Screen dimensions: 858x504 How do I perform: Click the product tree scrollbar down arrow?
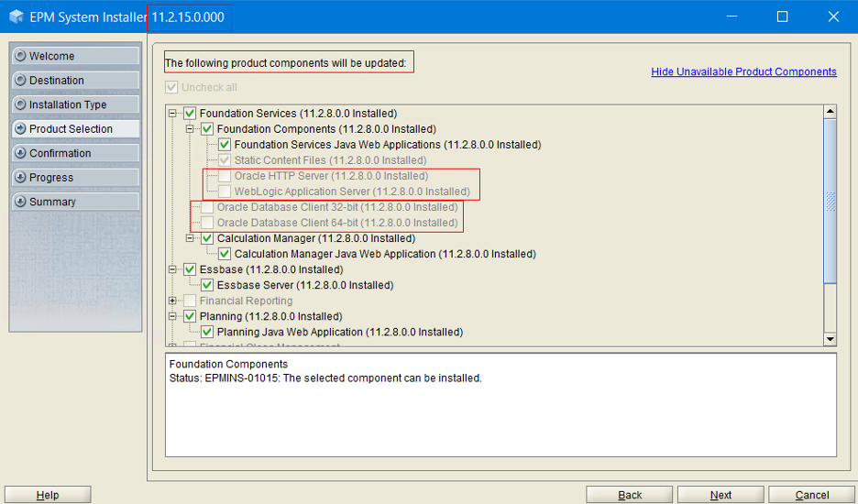point(830,339)
